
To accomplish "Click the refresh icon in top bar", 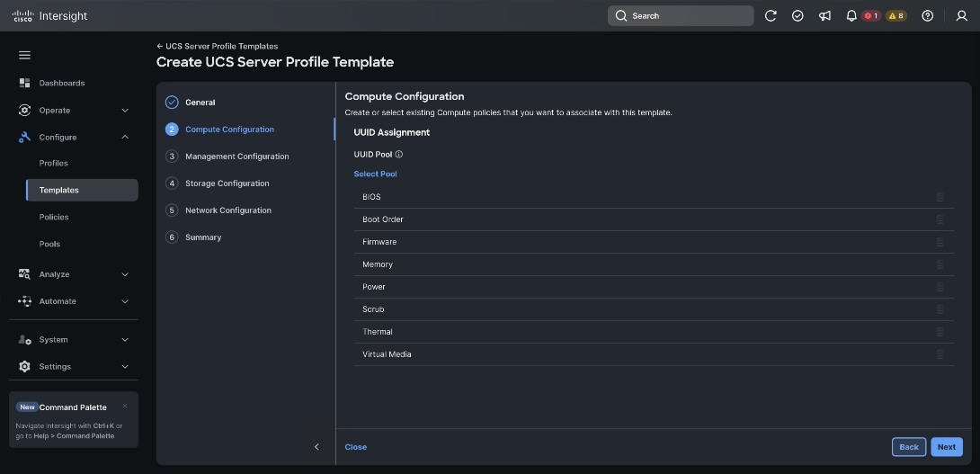I will (x=771, y=15).
